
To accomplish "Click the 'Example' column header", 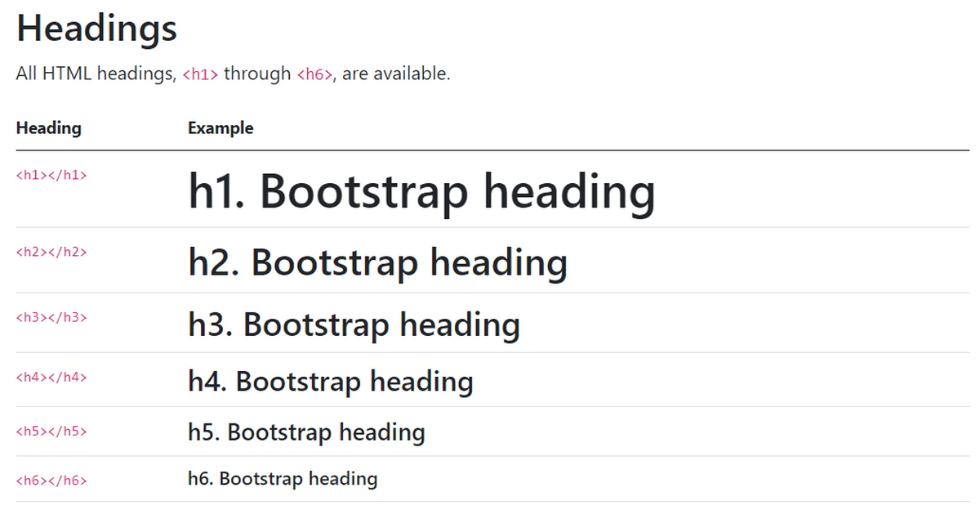I will [220, 128].
